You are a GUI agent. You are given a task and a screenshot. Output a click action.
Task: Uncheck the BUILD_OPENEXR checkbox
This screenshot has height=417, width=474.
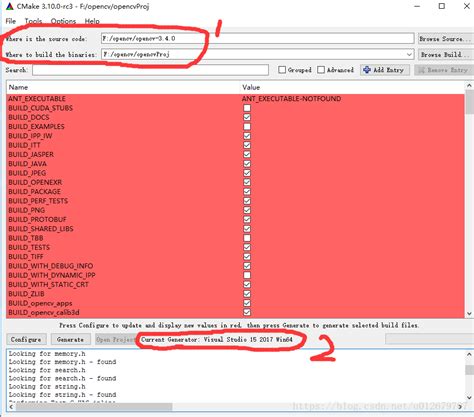pos(247,182)
